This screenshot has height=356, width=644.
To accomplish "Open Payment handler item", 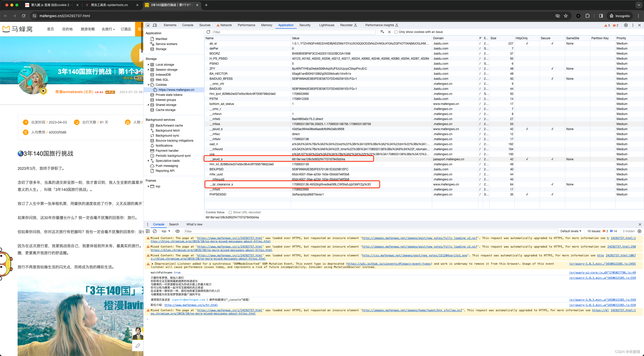I will tap(167, 151).
